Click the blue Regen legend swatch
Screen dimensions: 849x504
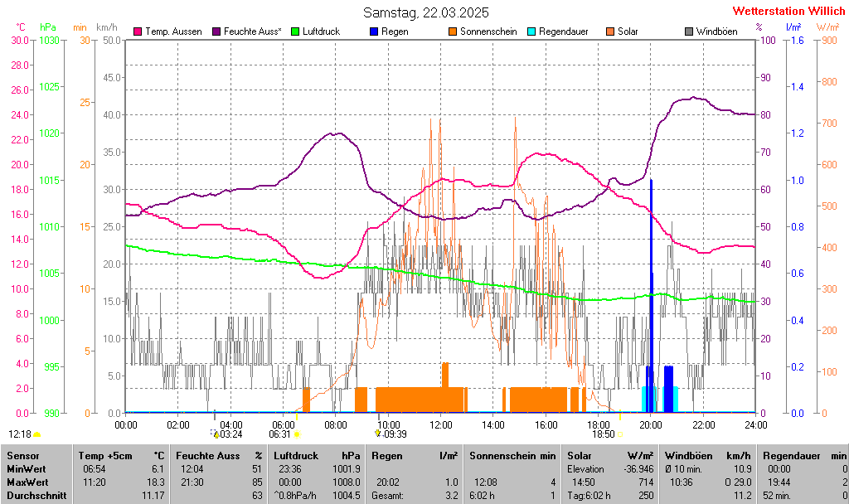pyautogui.click(x=374, y=31)
